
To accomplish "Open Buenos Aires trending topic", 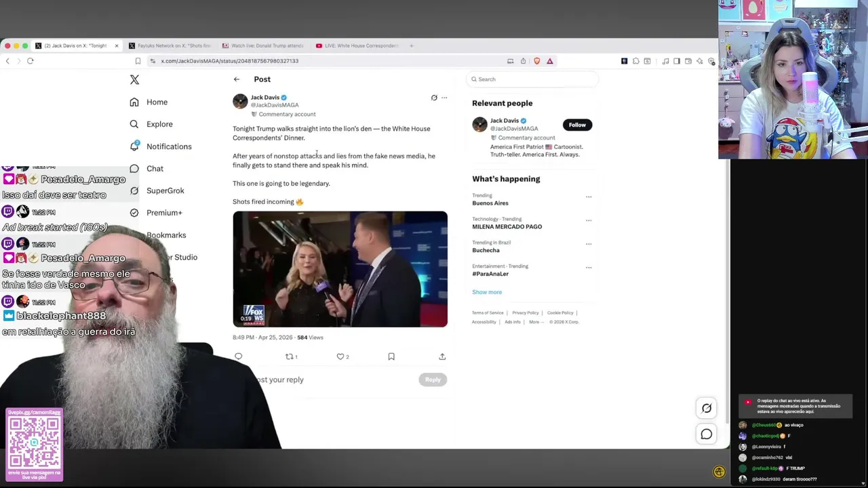I will [x=490, y=203].
